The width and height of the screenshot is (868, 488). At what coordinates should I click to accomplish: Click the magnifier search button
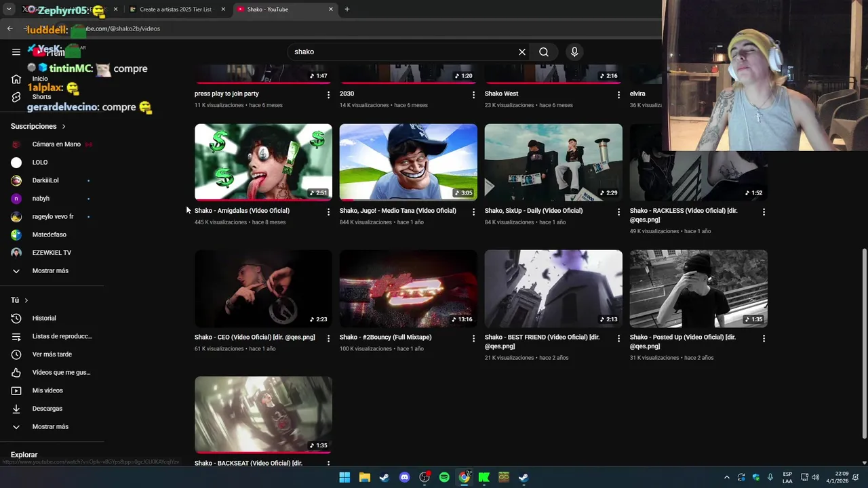(544, 52)
